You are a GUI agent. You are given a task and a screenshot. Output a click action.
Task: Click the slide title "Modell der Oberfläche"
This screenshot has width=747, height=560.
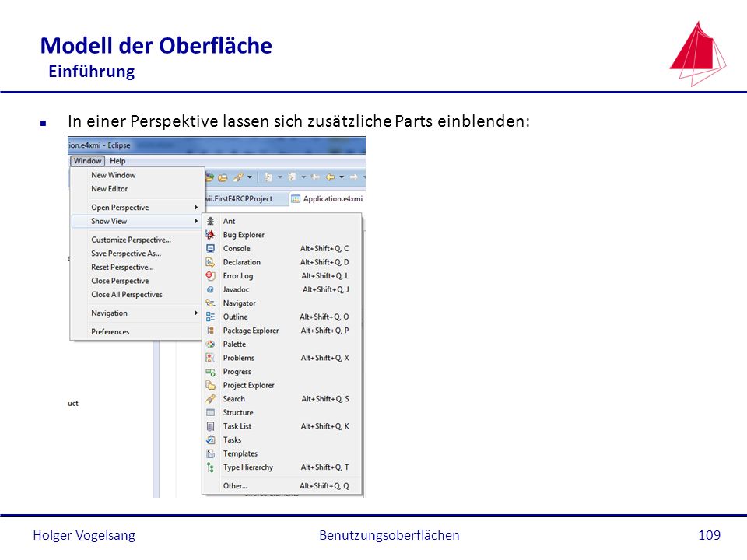[x=156, y=46]
